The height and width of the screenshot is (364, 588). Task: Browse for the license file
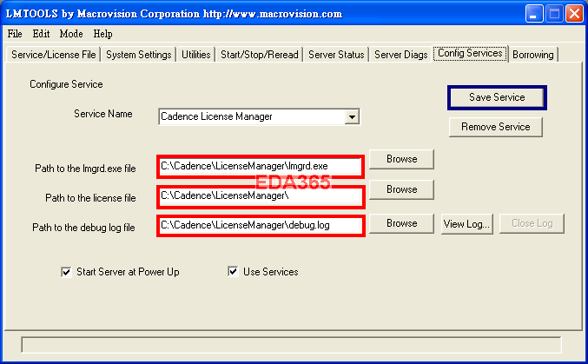coord(401,189)
